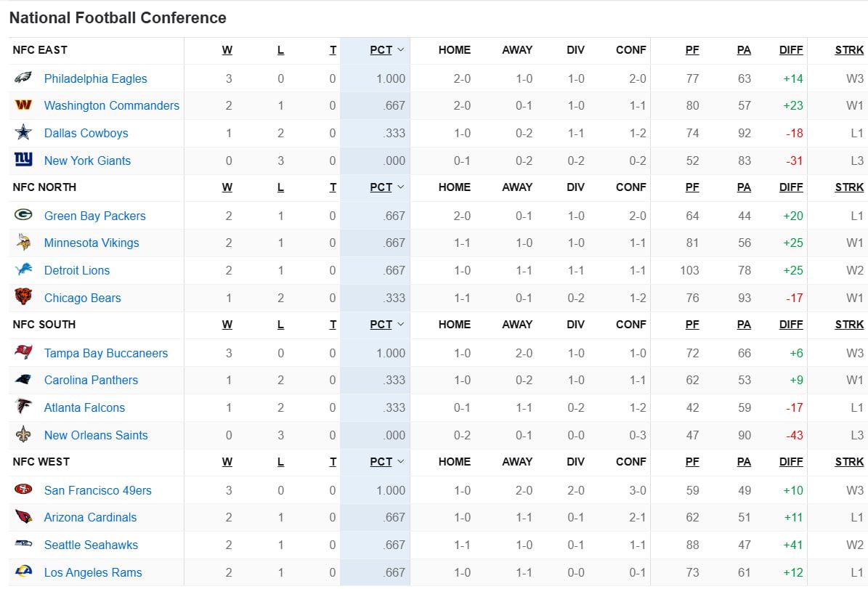This screenshot has width=868, height=589.
Task: Toggle PCT sort arrow in NFC North
Action: [400, 187]
